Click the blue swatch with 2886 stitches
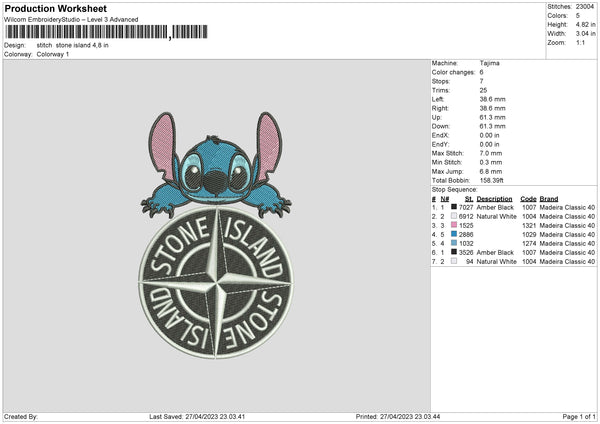 (454, 234)
